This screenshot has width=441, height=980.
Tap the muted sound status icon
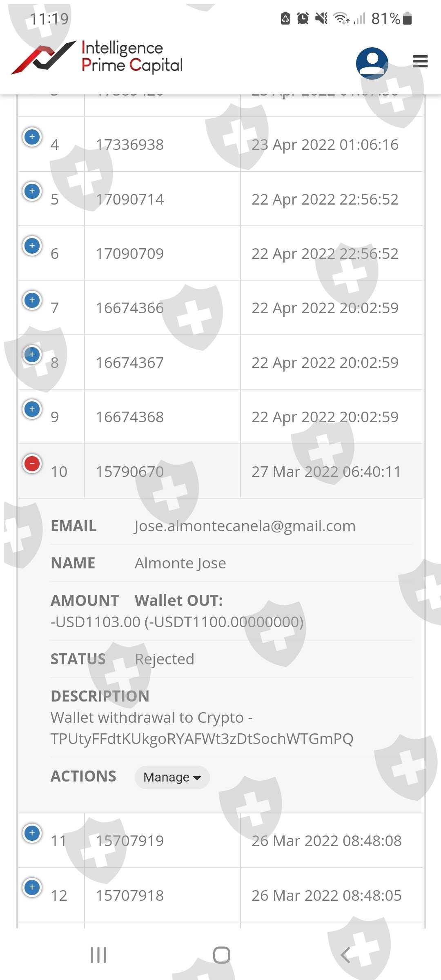(x=322, y=18)
